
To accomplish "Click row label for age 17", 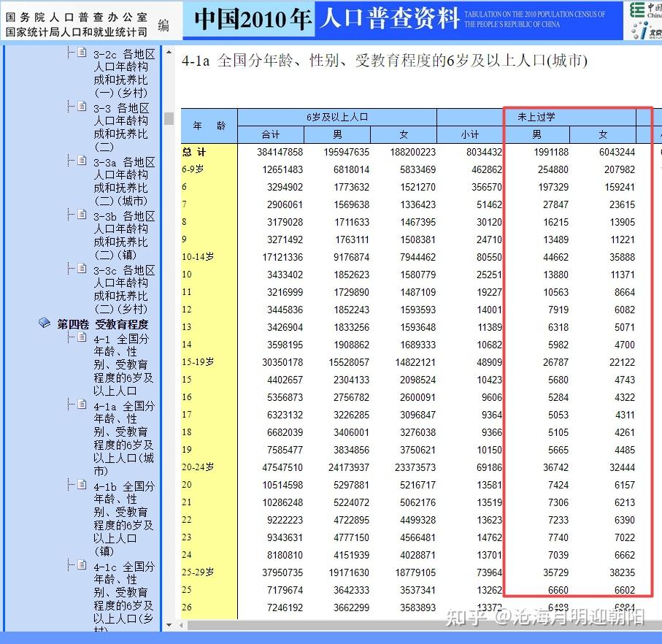I will [187, 415].
